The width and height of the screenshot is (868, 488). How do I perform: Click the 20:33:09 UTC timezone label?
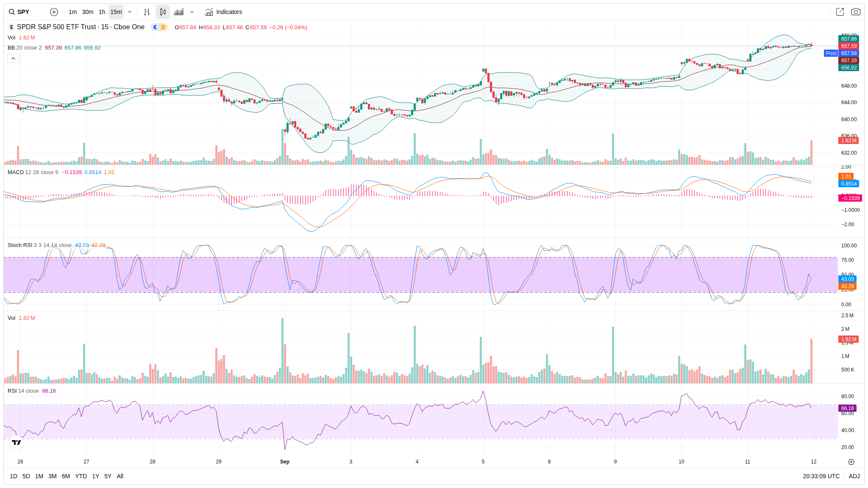click(x=821, y=476)
